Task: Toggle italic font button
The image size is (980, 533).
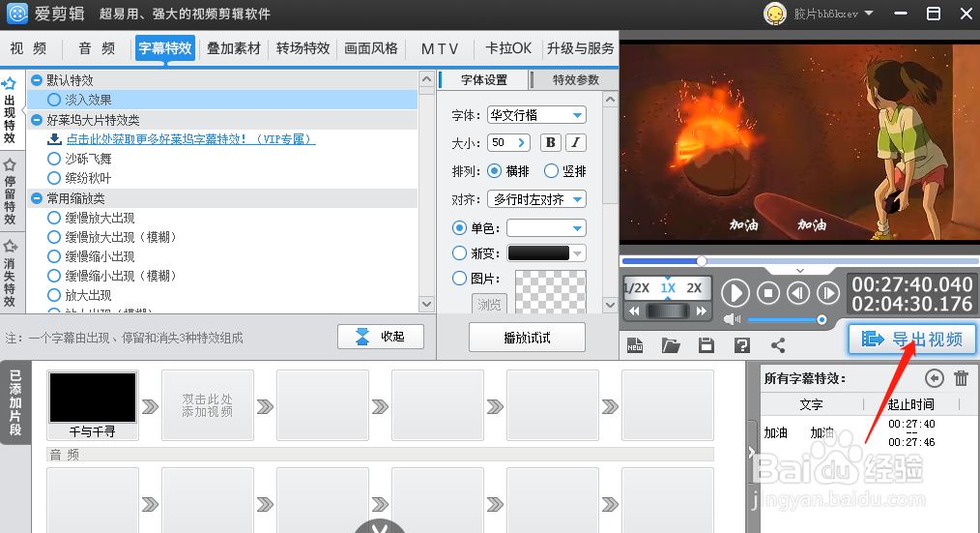Action: [576, 142]
